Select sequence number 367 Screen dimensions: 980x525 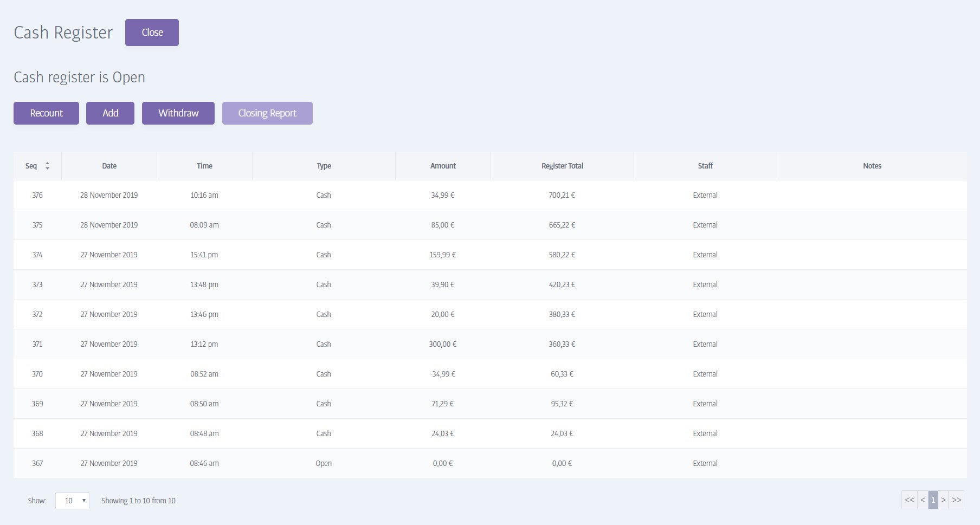click(37, 463)
